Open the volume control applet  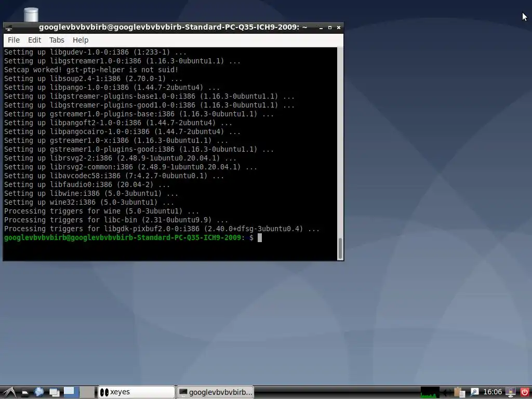pyautogui.click(x=447, y=393)
